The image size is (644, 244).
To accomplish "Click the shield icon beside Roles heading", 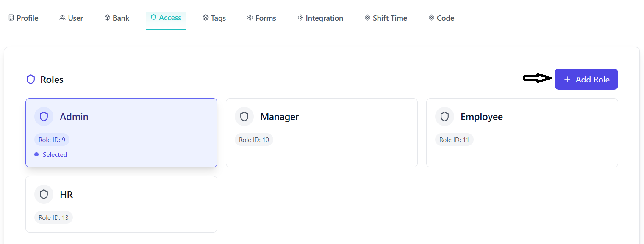I will click(31, 80).
